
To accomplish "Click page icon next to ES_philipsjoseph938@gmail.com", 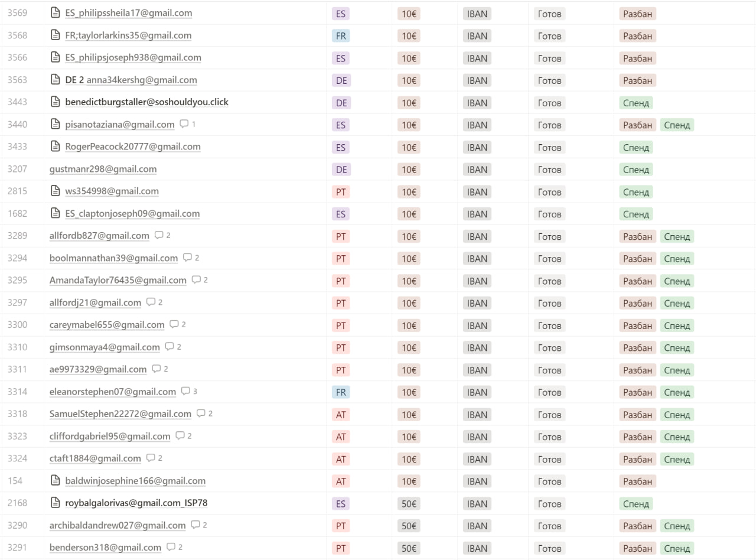I will [56, 58].
